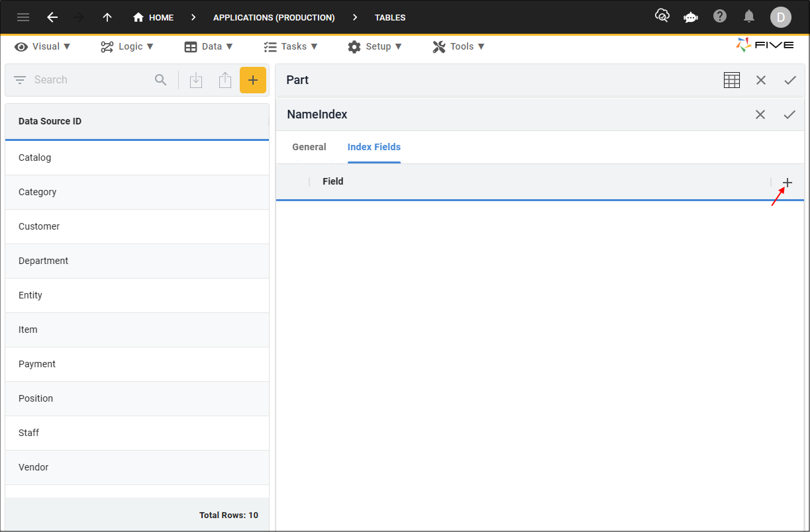Open the help question mark icon
810x532 pixels.
click(x=720, y=16)
